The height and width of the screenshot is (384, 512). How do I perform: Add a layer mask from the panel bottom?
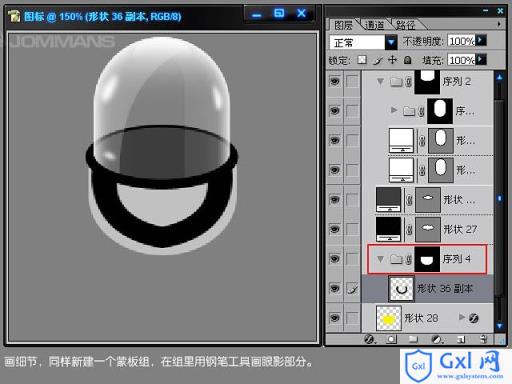coord(391,339)
